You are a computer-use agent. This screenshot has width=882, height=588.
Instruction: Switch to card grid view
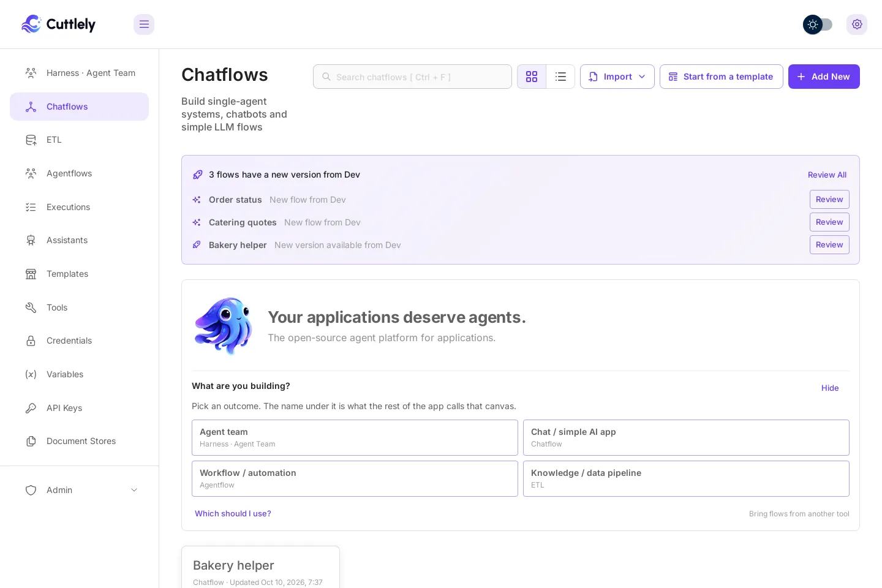click(532, 77)
